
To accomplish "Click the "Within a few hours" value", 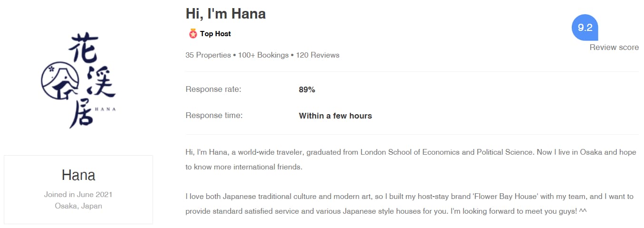I will click(336, 116).
